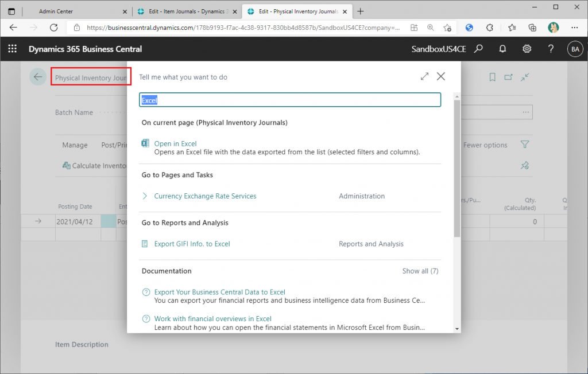Open the Batch Name lookup ellipsis

pyautogui.click(x=526, y=112)
